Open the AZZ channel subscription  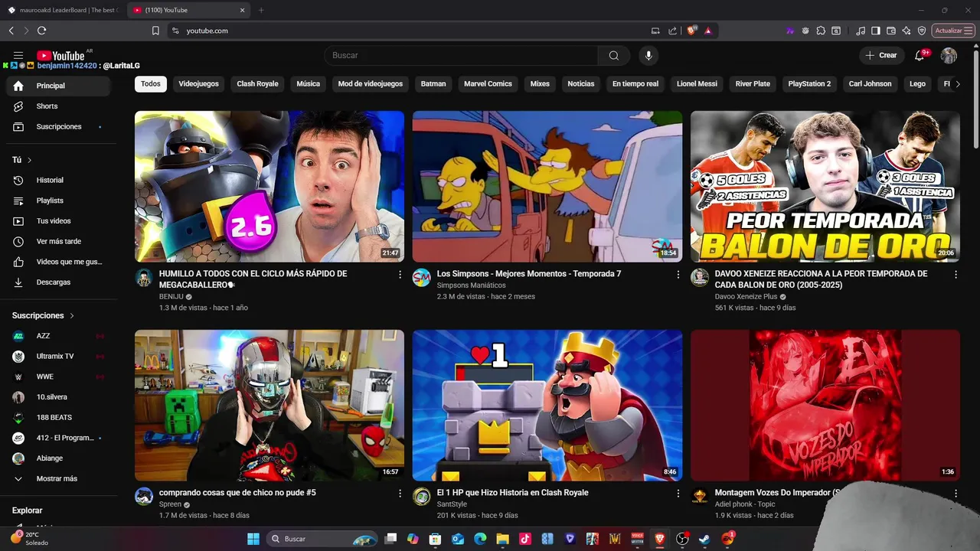pyautogui.click(x=58, y=336)
